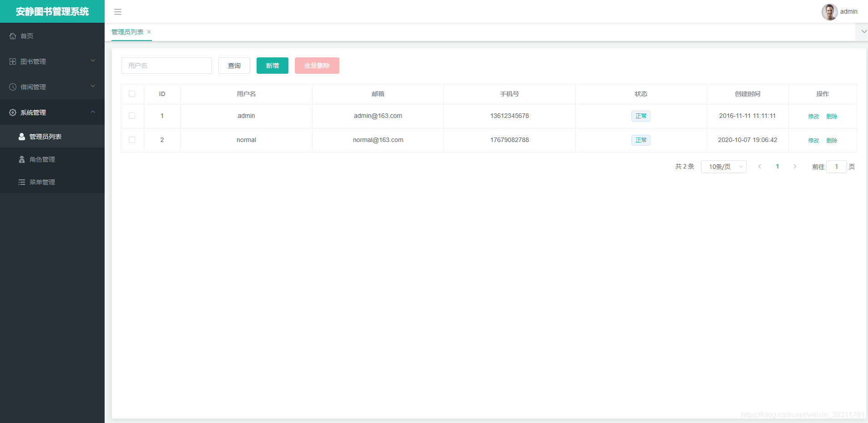
Task: Click phone number 17679082788
Action: click(510, 140)
